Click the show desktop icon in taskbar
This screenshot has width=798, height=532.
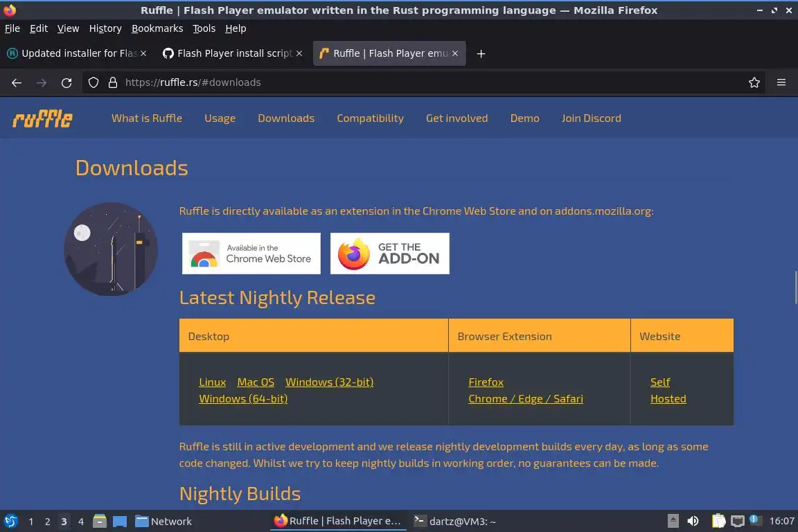click(x=120, y=522)
